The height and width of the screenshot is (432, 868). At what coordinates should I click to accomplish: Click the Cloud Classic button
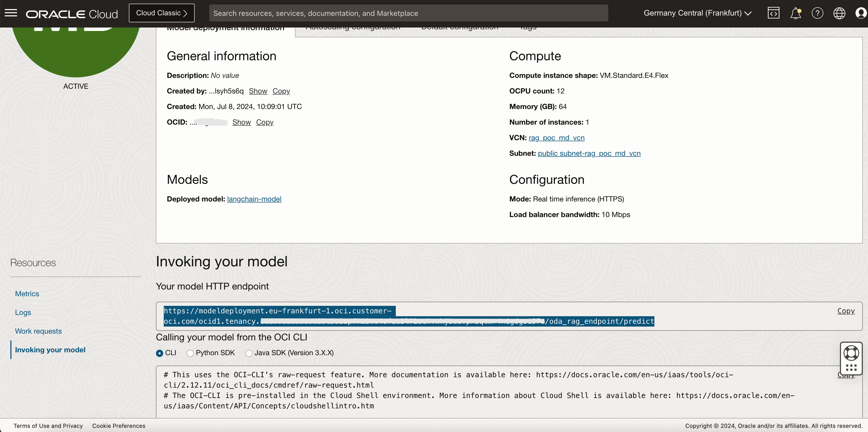[162, 13]
